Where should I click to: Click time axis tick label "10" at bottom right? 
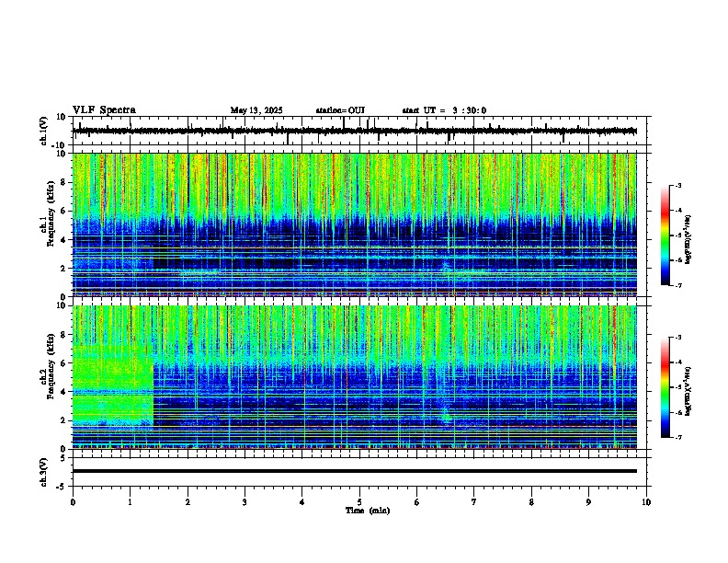coord(646,502)
